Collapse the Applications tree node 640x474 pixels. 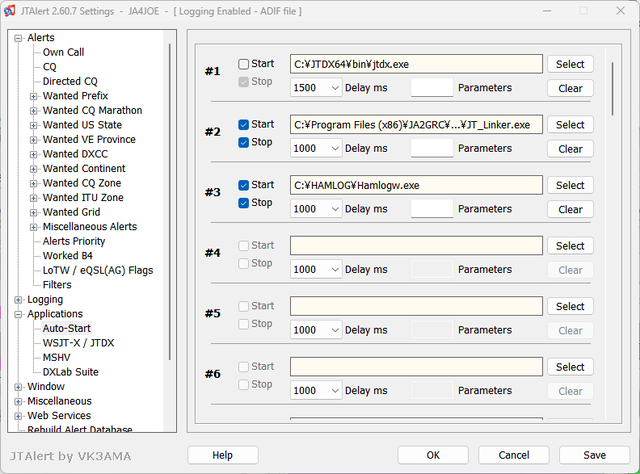pos(18,314)
